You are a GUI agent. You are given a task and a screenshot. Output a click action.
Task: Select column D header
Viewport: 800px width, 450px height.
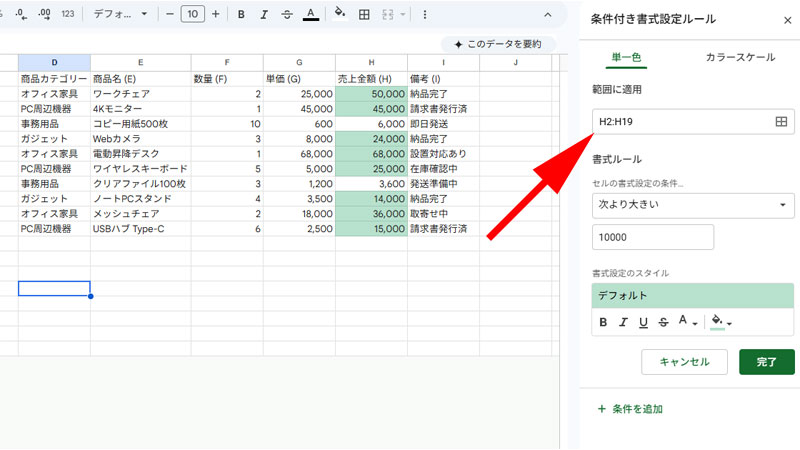click(x=55, y=63)
